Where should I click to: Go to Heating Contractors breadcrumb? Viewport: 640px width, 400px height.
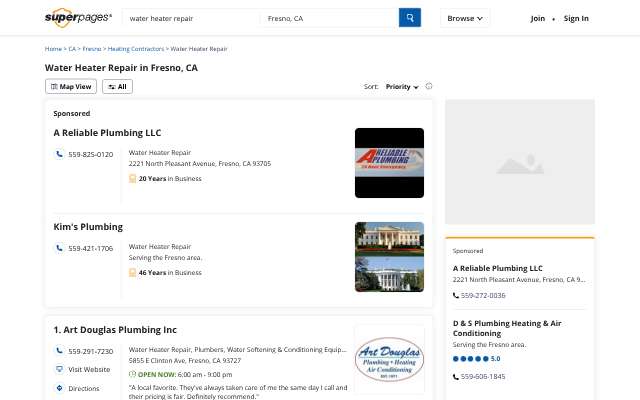136,49
